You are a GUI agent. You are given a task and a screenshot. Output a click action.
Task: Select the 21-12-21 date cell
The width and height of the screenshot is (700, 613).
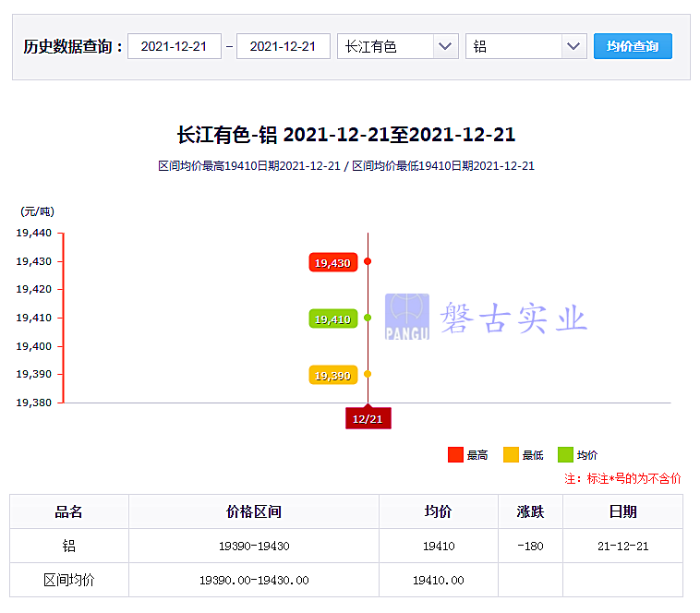click(x=622, y=547)
